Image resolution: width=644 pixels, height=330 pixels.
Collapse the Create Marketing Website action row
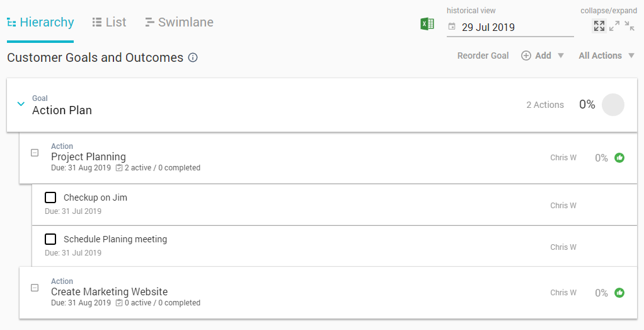35,288
